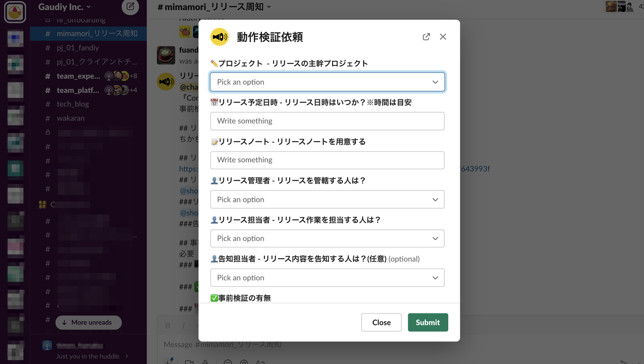Image resolution: width=644 pixels, height=364 pixels.
Task: Click the bold formatting icon in the message composer
Action: tap(167, 325)
